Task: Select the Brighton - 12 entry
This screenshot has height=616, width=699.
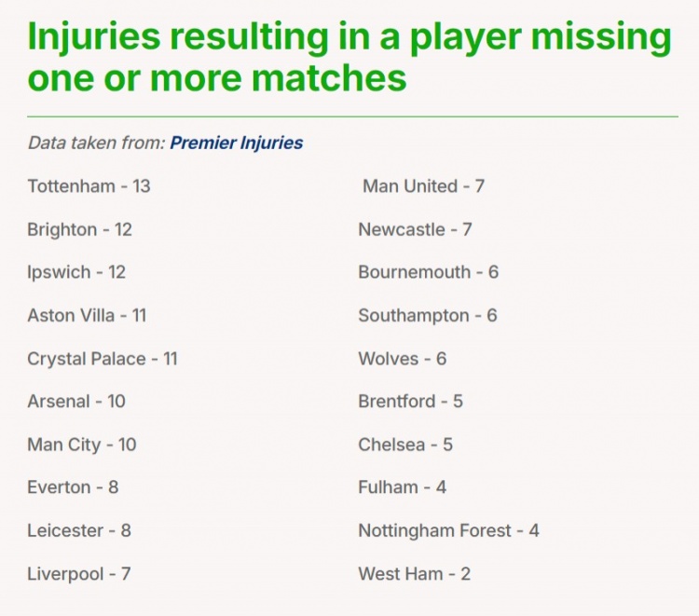Action: click(79, 229)
